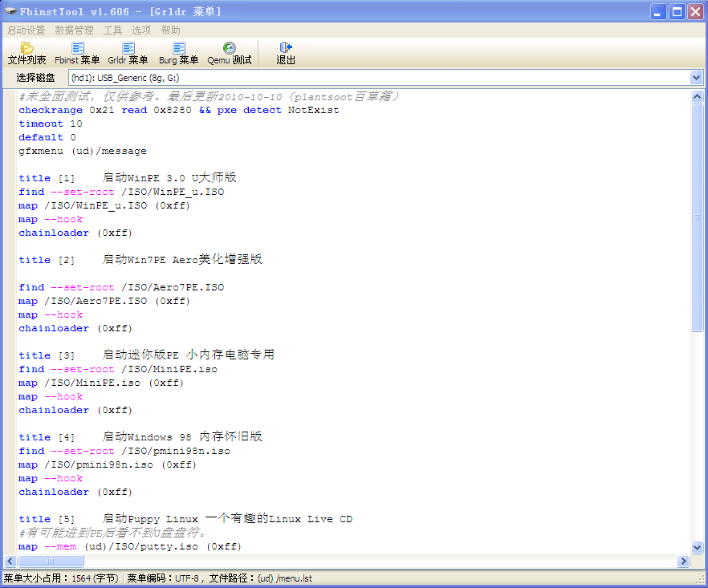Click title [1] 启动WinPE 3.0 line
Image resolution: width=708 pixels, height=588 pixels.
(128, 178)
